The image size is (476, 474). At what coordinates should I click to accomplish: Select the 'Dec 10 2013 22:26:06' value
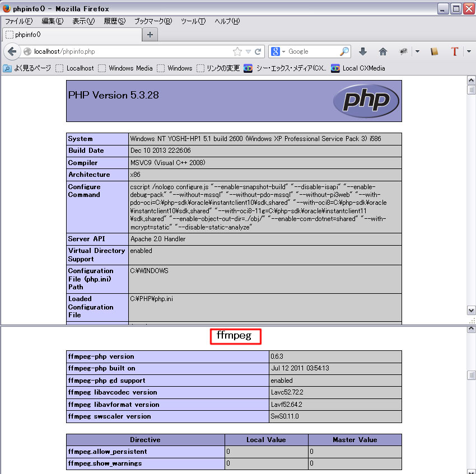pyautogui.click(x=160, y=151)
